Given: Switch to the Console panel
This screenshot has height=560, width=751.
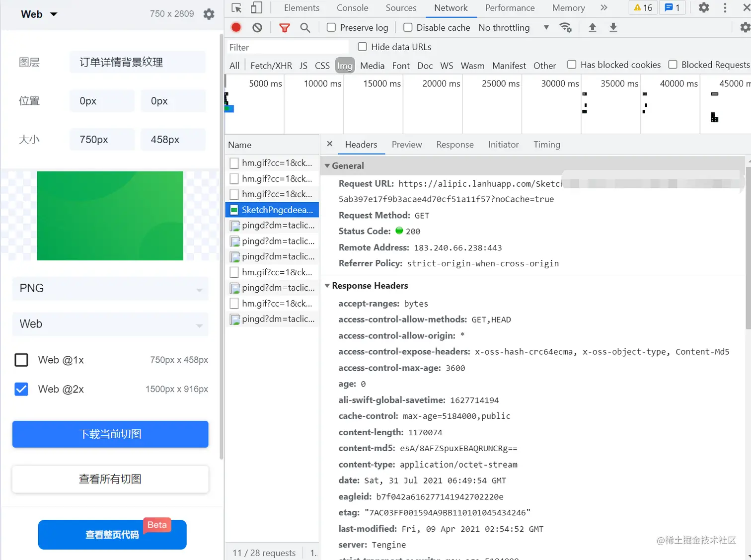Looking at the screenshot, I should point(352,8).
